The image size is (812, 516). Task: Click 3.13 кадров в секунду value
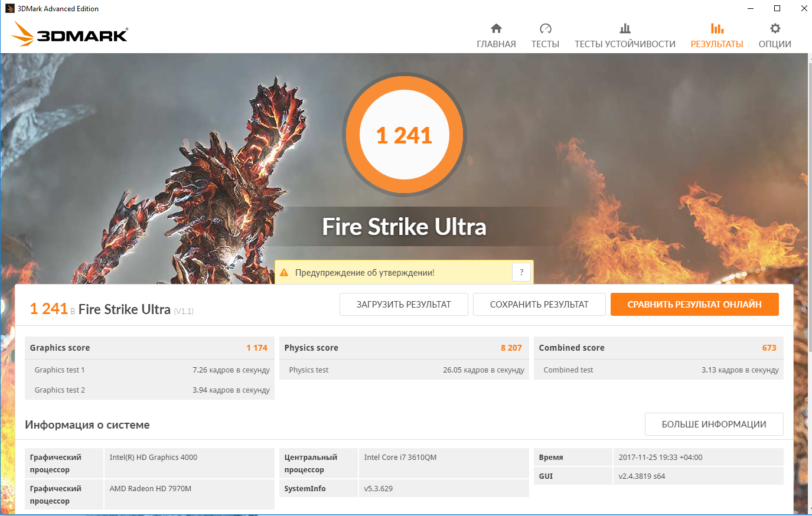point(740,370)
